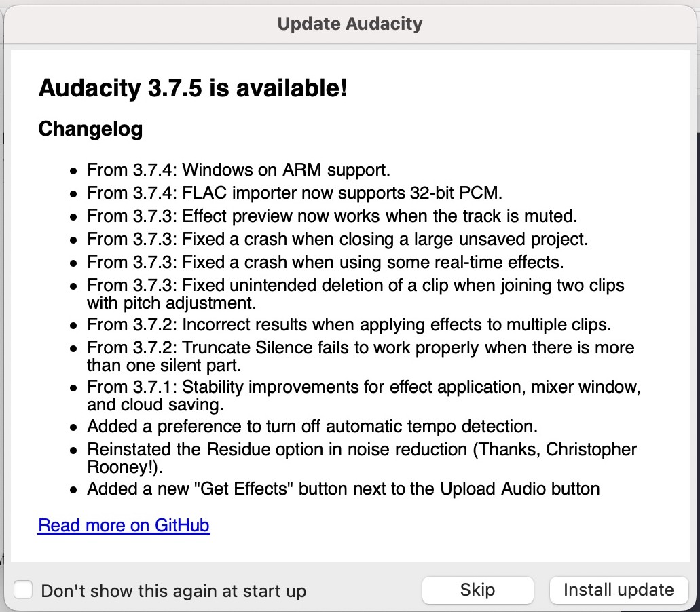This screenshot has width=700, height=612.
Task: Click the Changelog heading
Action: coord(90,129)
